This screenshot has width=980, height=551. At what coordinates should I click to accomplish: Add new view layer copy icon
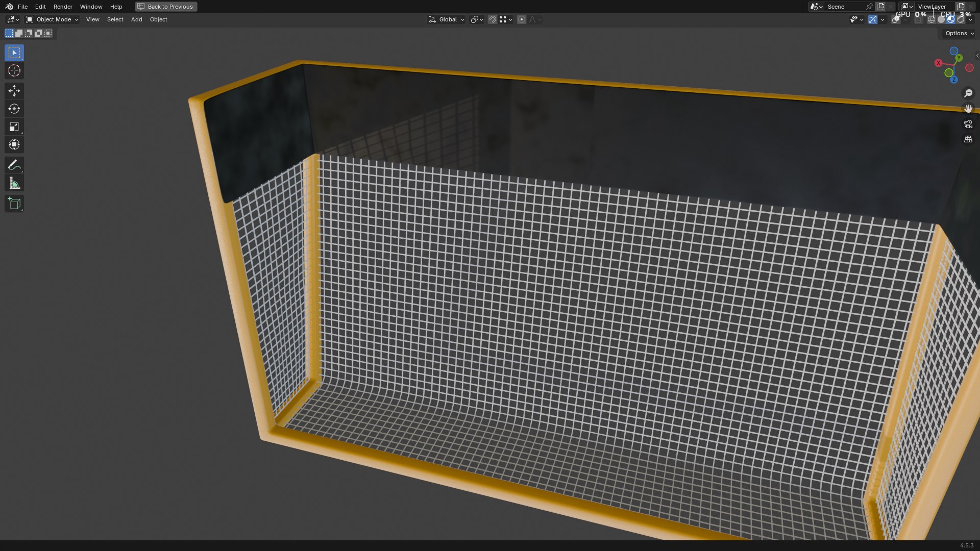pyautogui.click(x=961, y=7)
